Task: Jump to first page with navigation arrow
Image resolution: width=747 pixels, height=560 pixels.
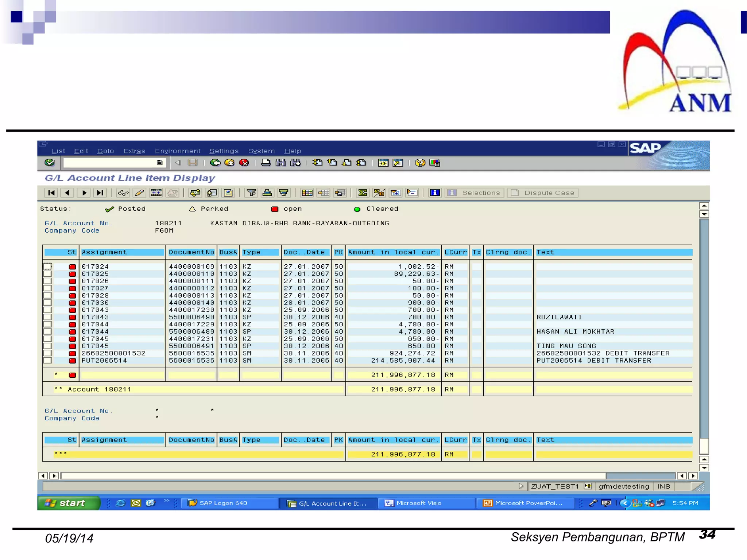Action: click(51, 193)
